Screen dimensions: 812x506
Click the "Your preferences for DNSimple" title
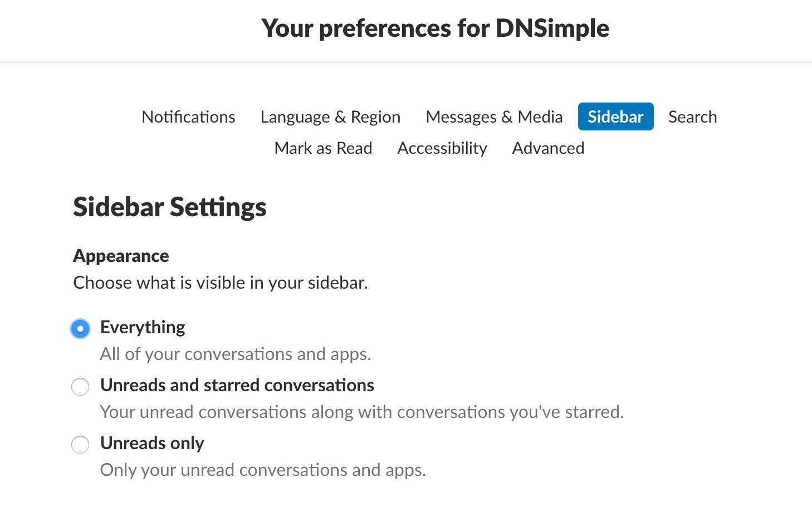435,28
